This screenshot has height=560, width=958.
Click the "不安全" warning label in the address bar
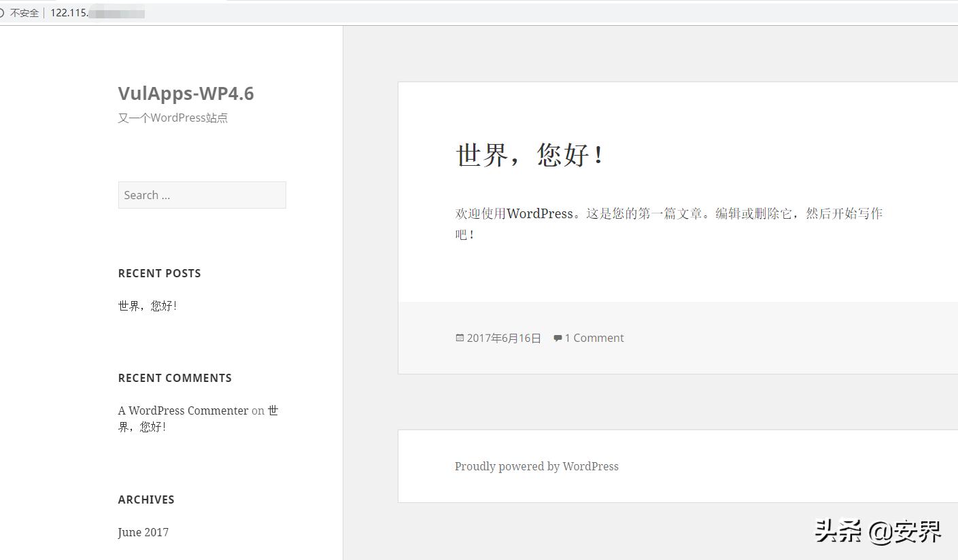(23, 12)
